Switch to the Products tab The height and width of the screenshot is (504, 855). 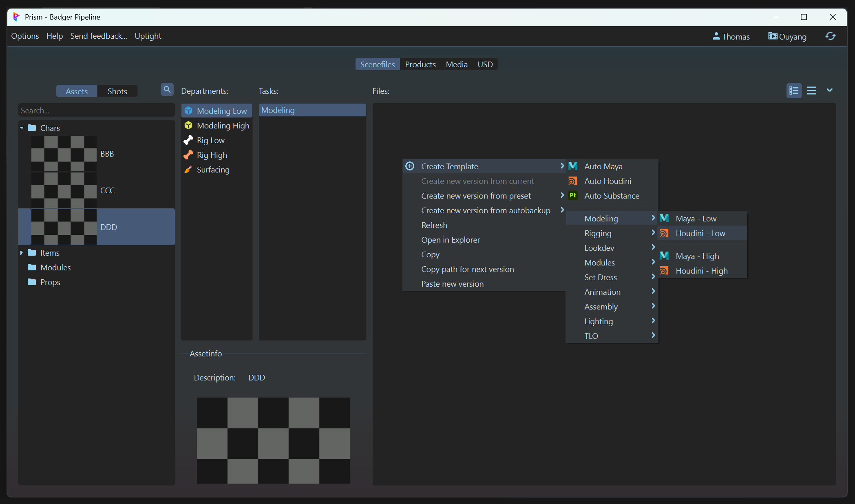coord(420,64)
